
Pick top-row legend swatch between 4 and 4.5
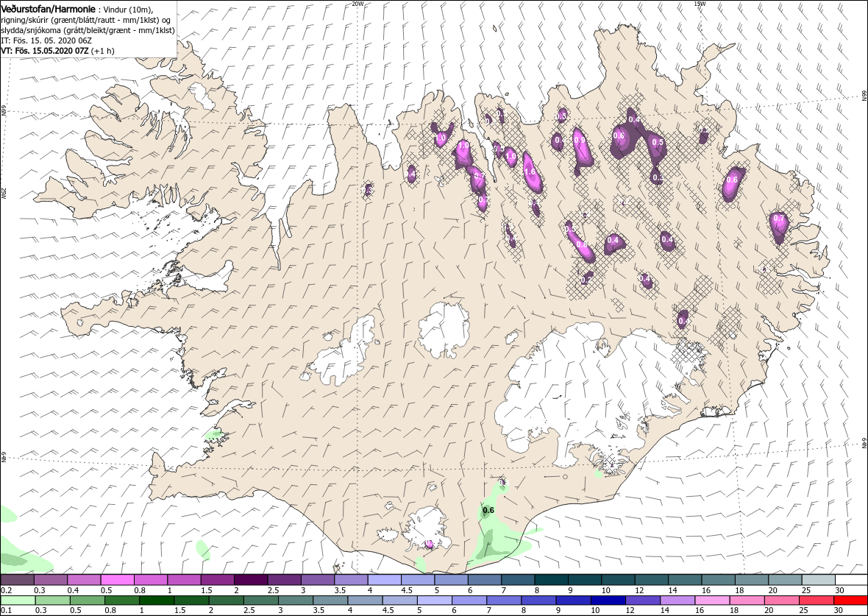tap(385, 579)
